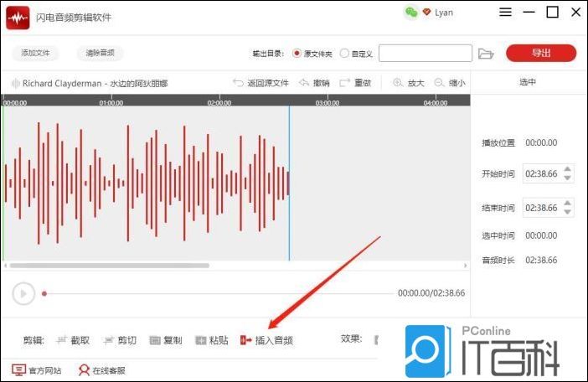Screen dimensions: 588x382
Task: Click the 00:00.00/02:38.66 playback time
Action: point(431,292)
